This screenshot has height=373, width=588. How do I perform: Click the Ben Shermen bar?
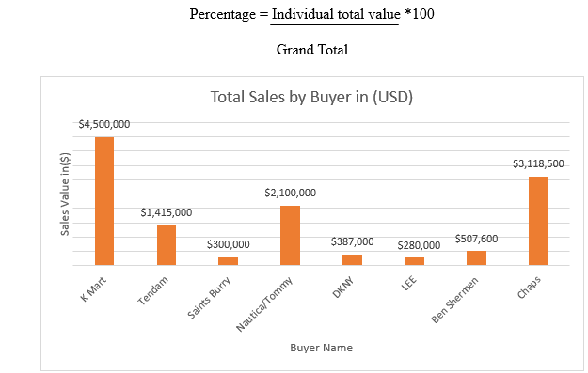click(x=476, y=258)
